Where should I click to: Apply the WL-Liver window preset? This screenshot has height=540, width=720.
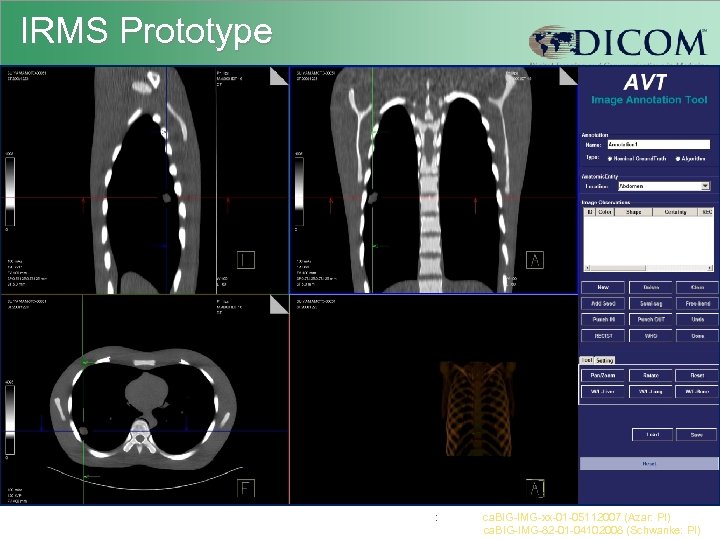pos(603,392)
